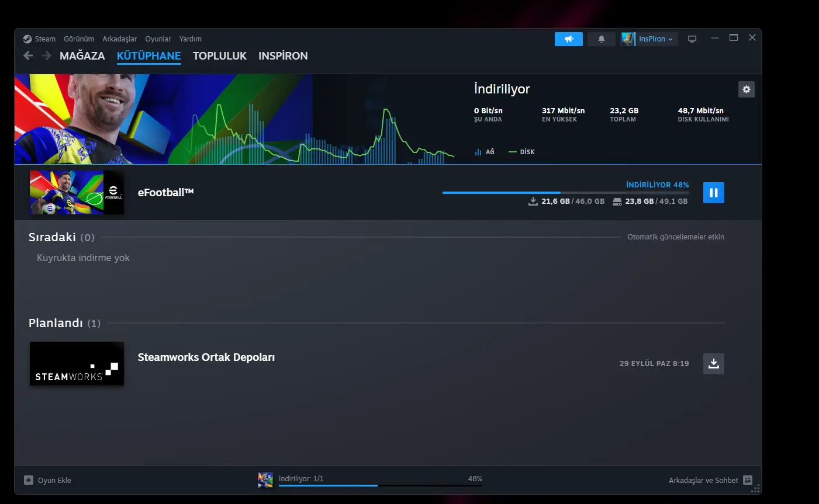Click the Sıradaki queue heading

pos(52,237)
